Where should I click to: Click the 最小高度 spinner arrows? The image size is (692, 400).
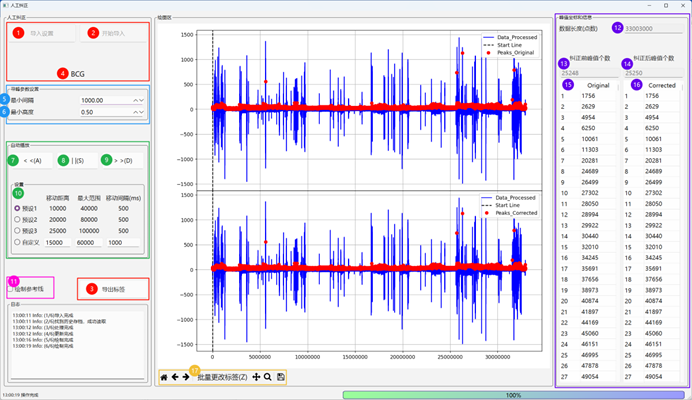click(x=140, y=112)
